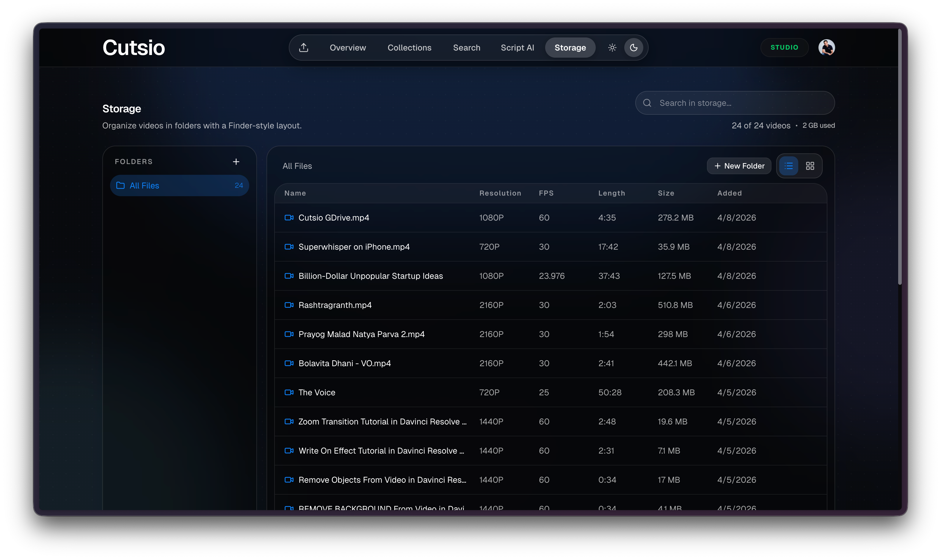This screenshot has height=560, width=941.
Task: Open the user profile avatar
Action: coord(826,48)
